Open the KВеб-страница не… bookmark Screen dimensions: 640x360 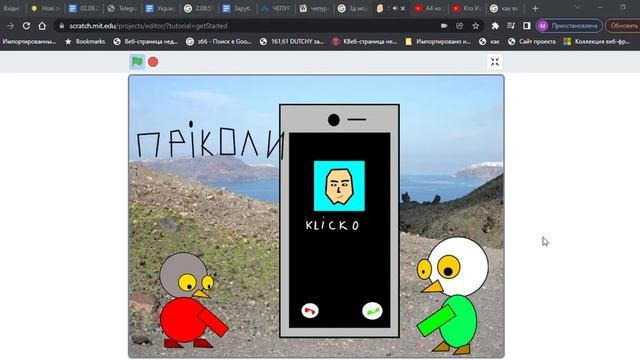click(x=364, y=41)
